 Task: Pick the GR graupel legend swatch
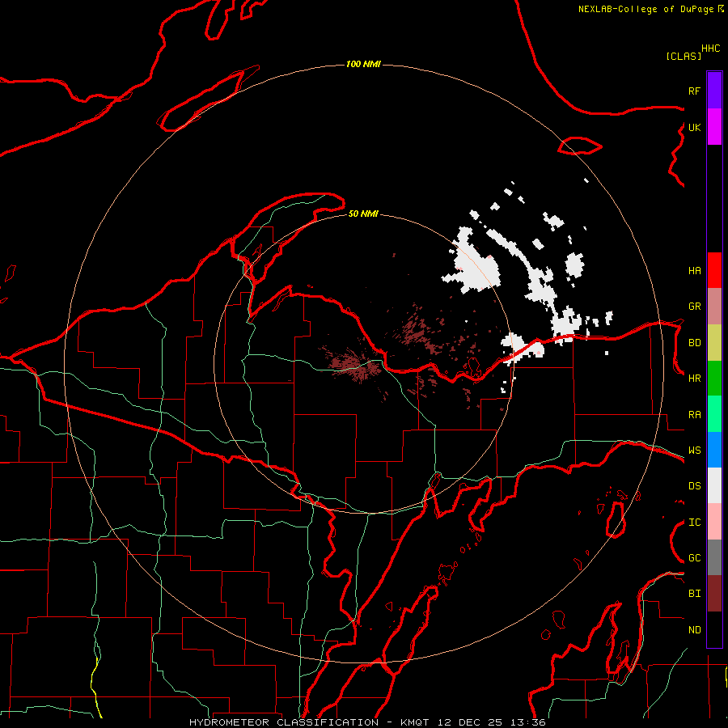(714, 307)
